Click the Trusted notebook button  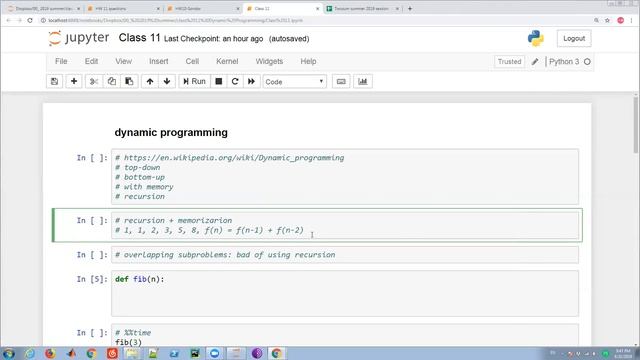click(509, 62)
